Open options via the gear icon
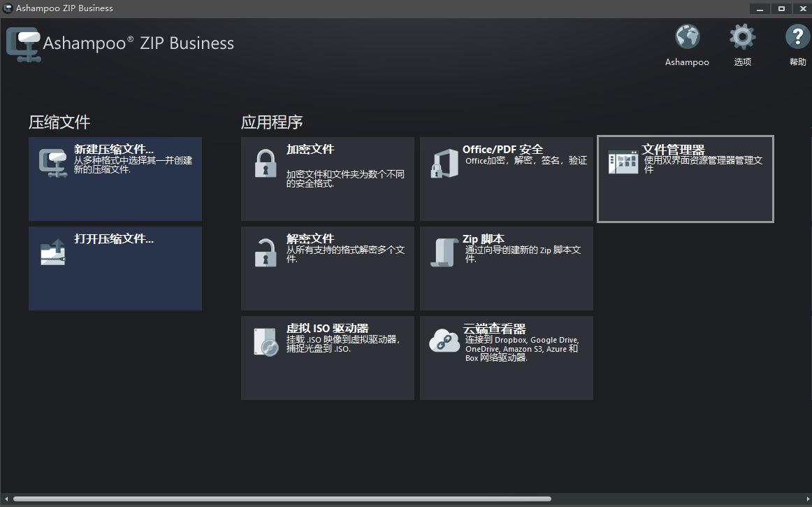Viewport: 812px width, 507px height. [743, 37]
